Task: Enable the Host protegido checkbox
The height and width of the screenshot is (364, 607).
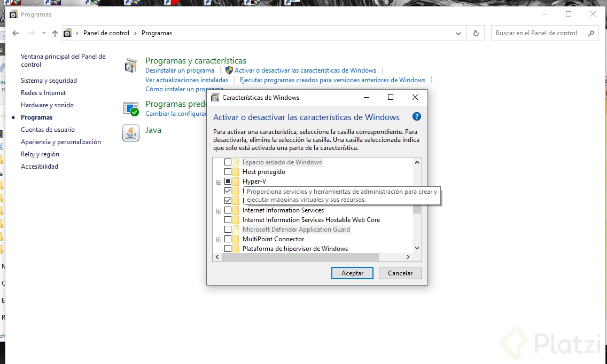Action: coord(228,172)
